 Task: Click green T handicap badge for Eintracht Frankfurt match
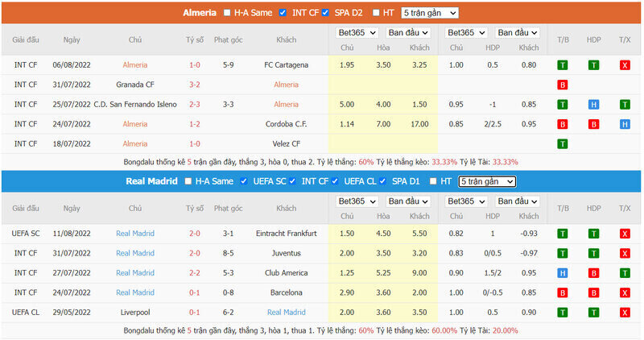(x=593, y=234)
